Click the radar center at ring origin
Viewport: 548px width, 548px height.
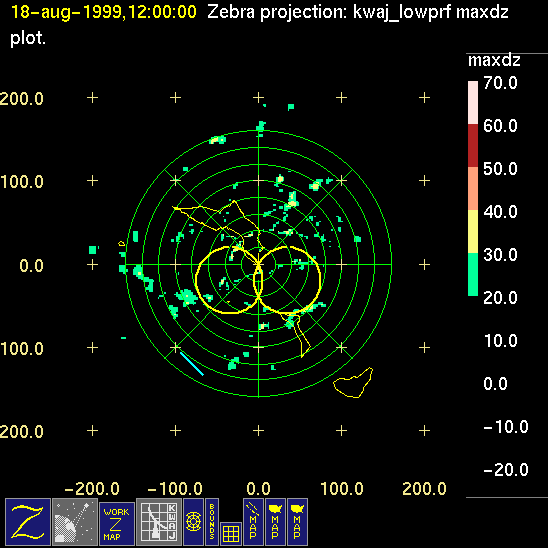pos(258,264)
